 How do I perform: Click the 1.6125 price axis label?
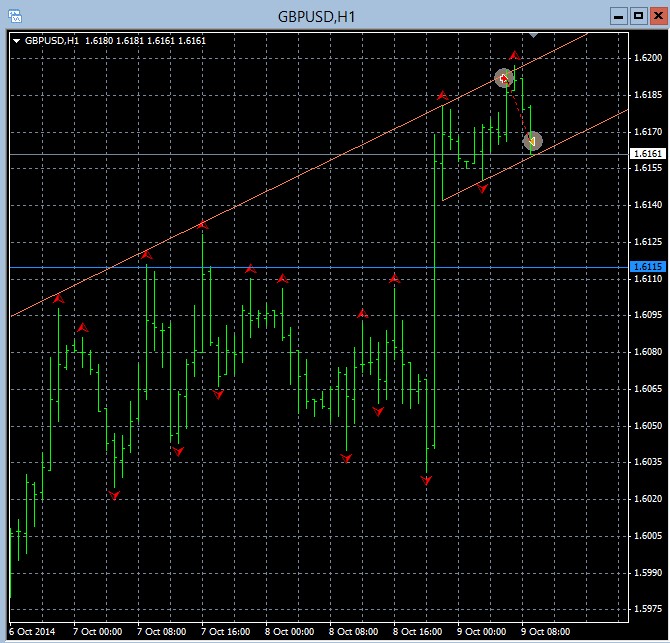tap(648, 242)
